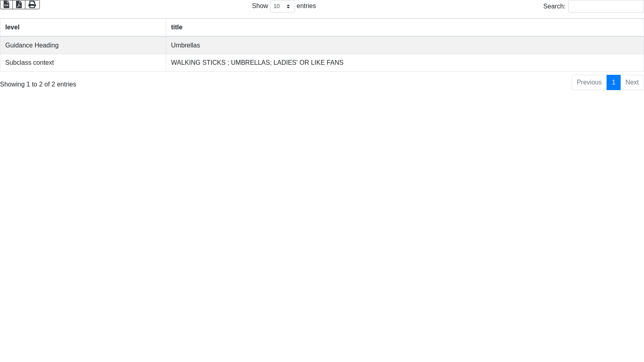644x362 pixels.
Task: Open the Show entries count dropdown
Action: tap(282, 6)
